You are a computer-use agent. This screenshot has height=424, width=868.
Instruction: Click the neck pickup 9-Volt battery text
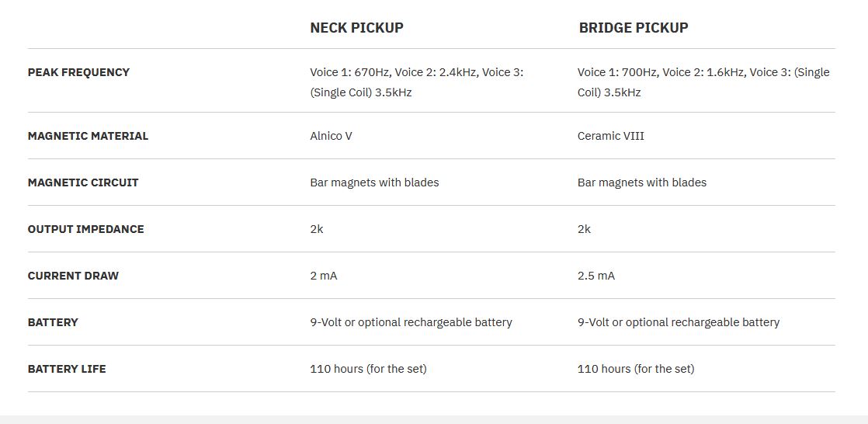(x=411, y=321)
